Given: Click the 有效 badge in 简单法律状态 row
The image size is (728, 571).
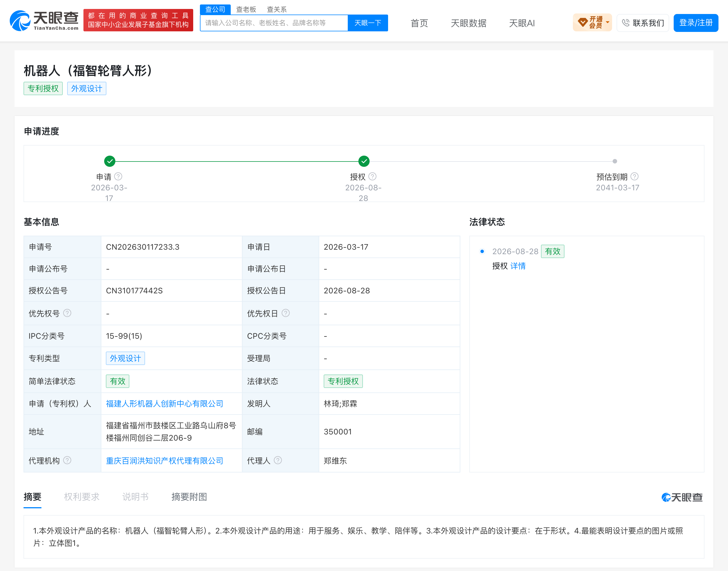Looking at the screenshot, I should coord(118,381).
